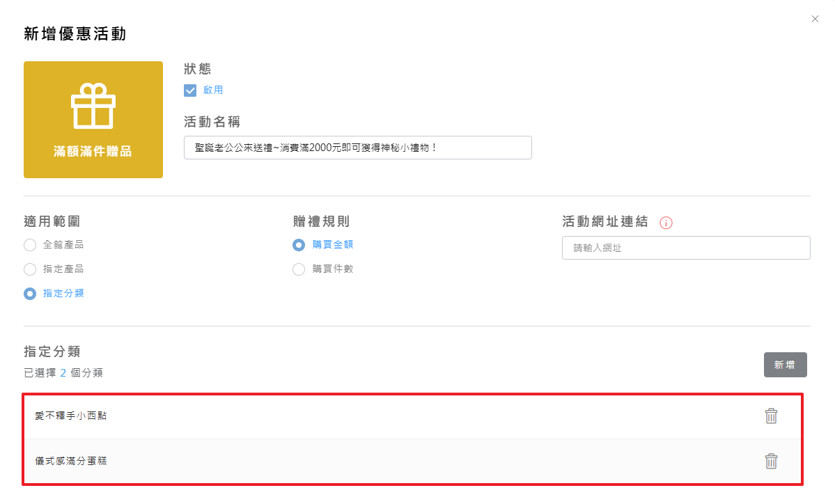Viewport: 835px width, 504px height.
Task: Click the selected category count number
Action: click(x=63, y=372)
